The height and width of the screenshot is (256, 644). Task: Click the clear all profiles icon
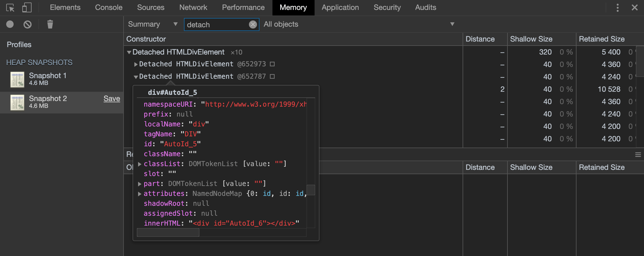coord(28,24)
